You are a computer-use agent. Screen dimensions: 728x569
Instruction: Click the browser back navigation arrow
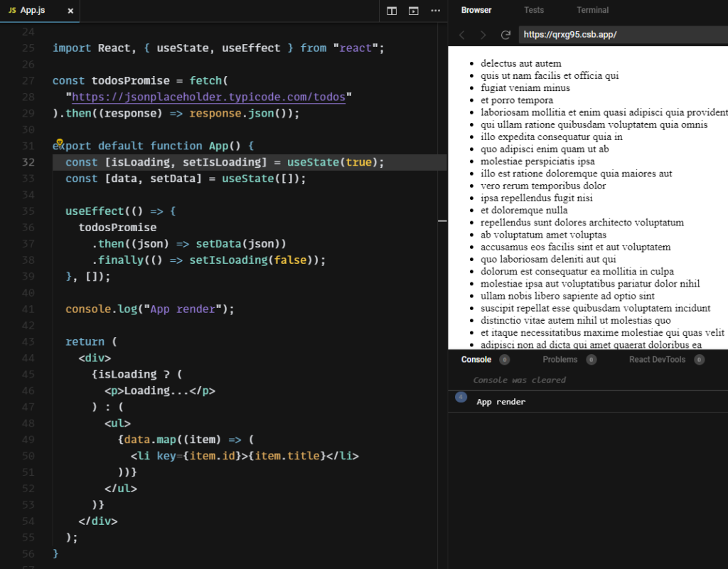(x=462, y=33)
